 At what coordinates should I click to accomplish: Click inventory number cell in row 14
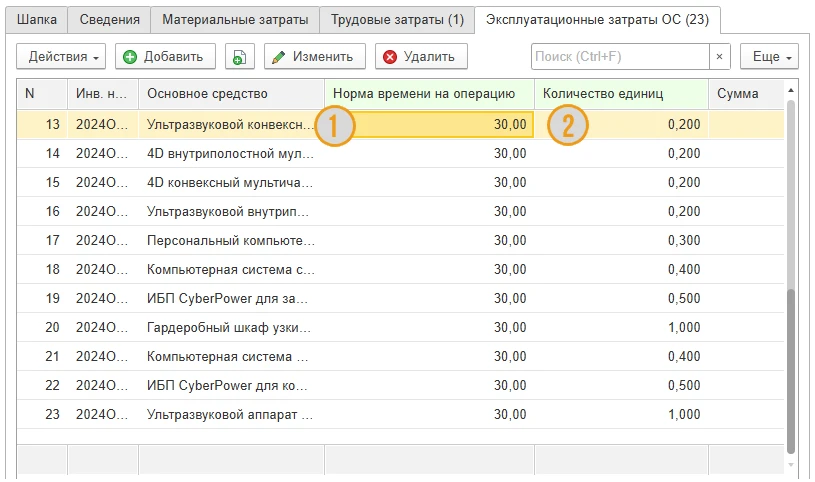click(103, 153)
